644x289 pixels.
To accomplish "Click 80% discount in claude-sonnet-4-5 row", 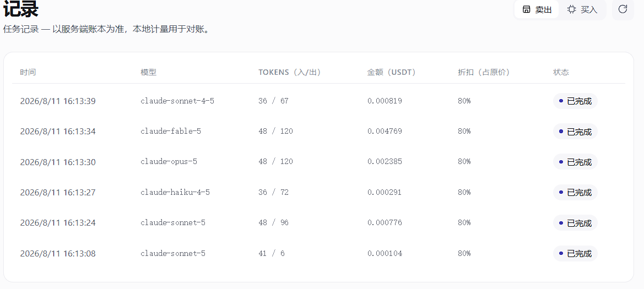I will [464, 101].
